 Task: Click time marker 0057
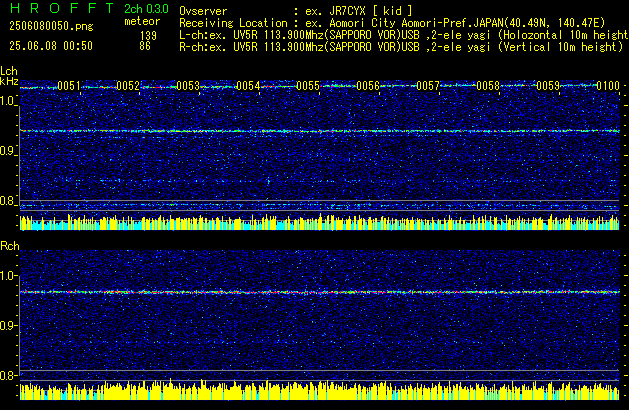428,86
